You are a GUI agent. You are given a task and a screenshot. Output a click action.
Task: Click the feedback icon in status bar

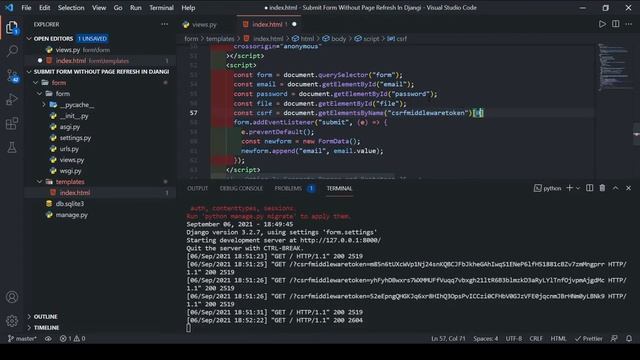click(614, 338)
